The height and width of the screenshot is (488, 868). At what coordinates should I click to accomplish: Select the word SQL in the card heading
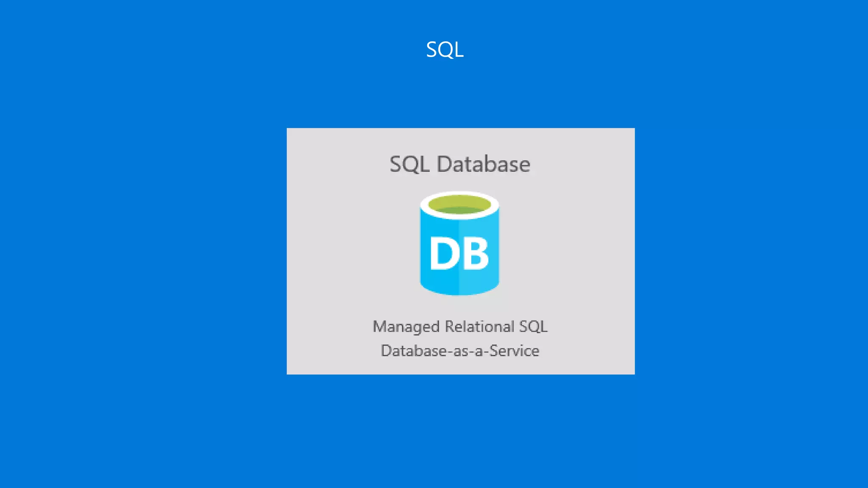point(409,164)
